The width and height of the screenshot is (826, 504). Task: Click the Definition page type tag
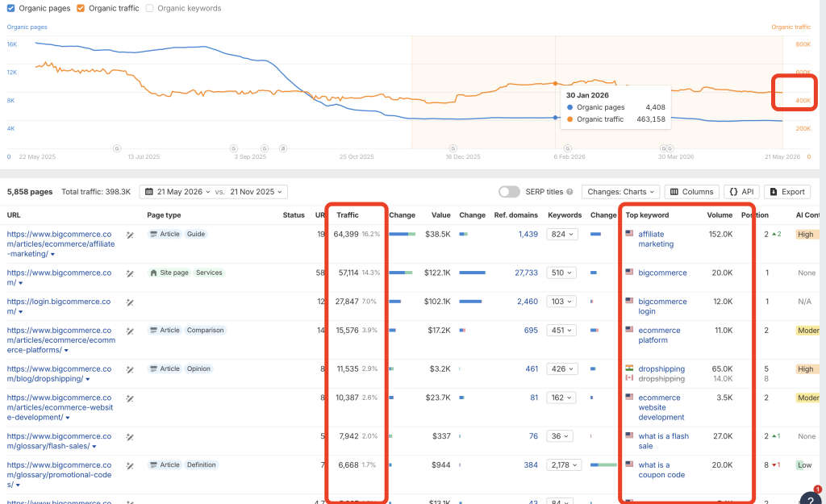coord(201,464)
